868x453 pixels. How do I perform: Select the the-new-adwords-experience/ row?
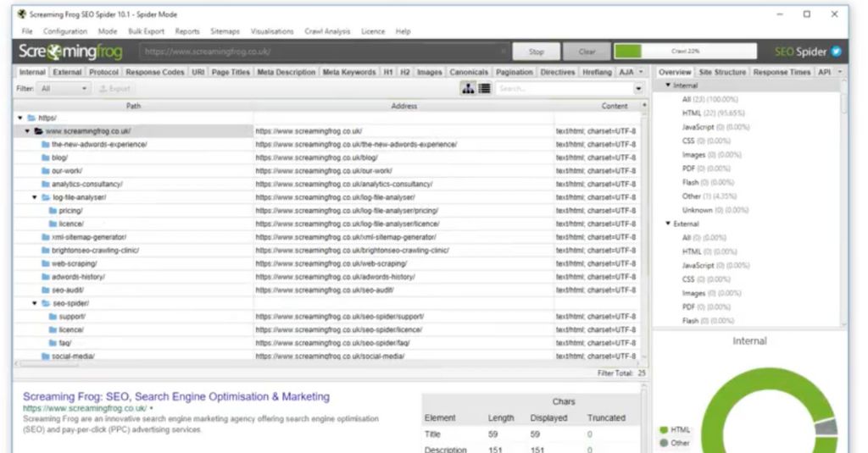pos(326,144)
